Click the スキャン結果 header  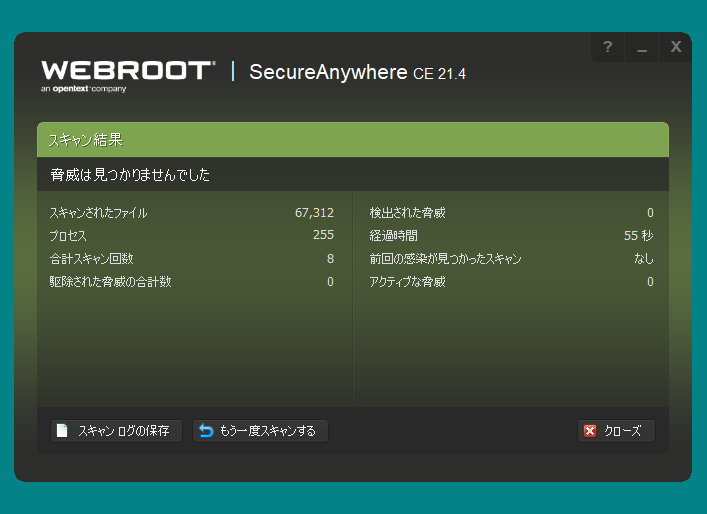86,140
